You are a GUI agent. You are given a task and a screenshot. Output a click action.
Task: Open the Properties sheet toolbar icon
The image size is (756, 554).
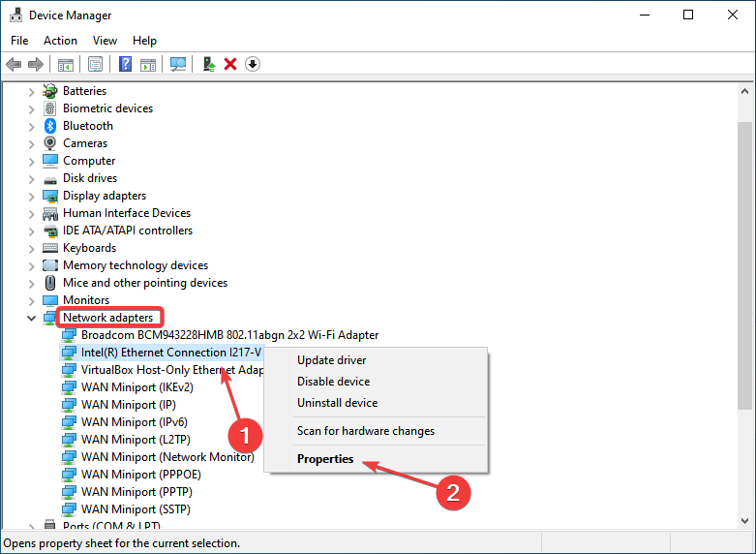pyautogui.click(x=96, y=64)
